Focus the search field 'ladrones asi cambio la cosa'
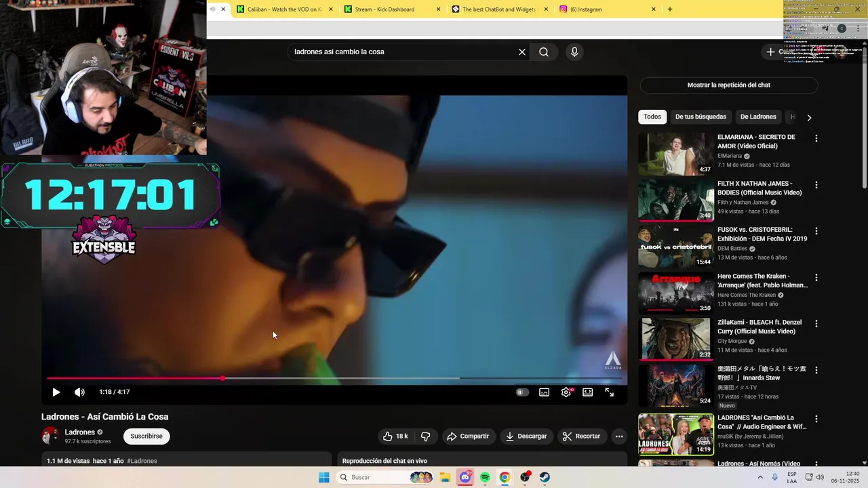The height and width of the screenshot is (488, 868). (x=403, y=52)
